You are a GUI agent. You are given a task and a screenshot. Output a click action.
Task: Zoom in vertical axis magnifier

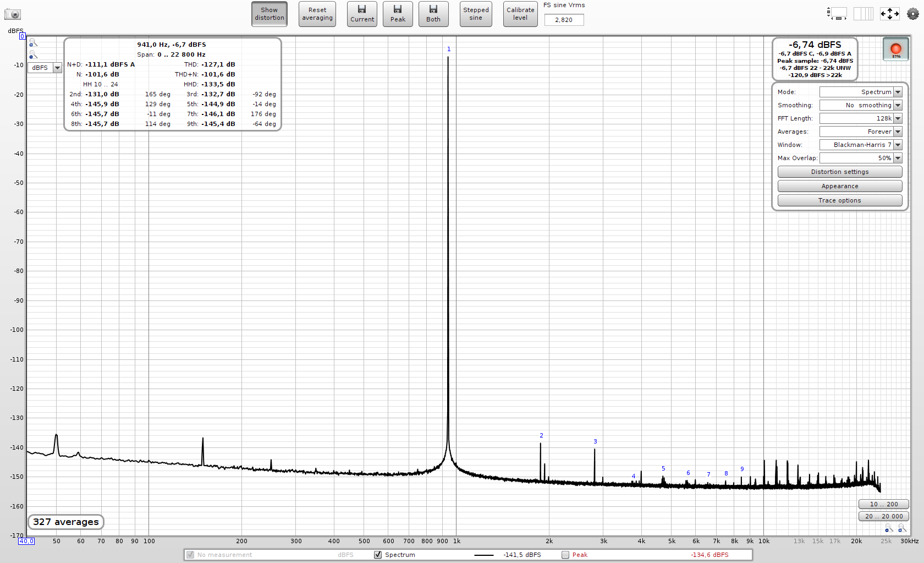point(33,43)
